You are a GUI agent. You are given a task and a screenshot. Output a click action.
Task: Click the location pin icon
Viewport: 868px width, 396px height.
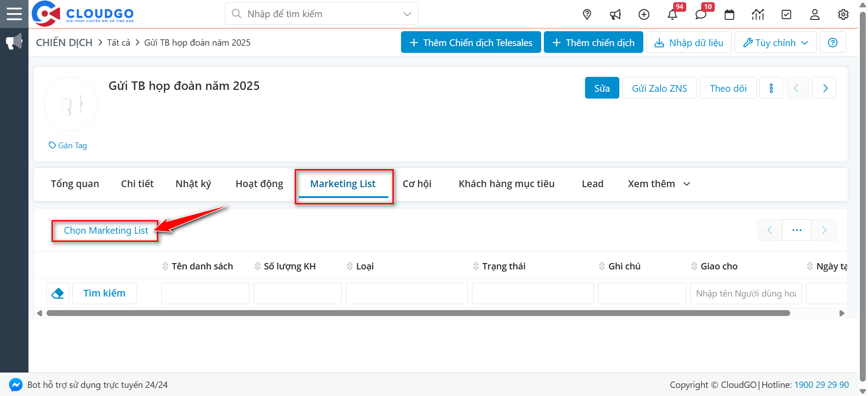587,14
